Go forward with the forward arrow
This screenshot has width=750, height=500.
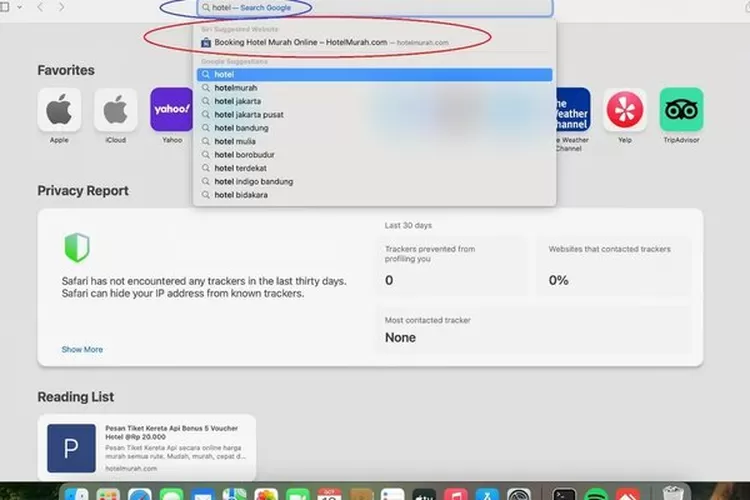coord(62,7)
